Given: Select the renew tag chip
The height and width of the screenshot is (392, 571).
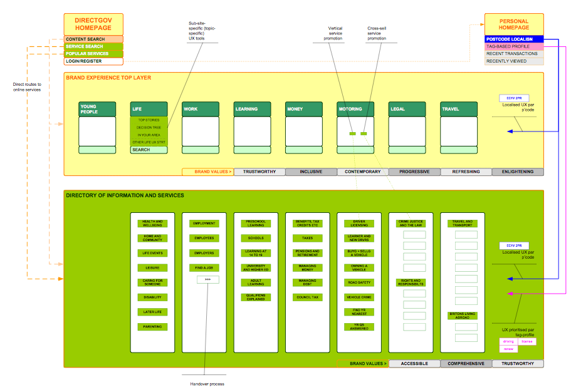Looking at the screenshot, I should coord(509,350).
